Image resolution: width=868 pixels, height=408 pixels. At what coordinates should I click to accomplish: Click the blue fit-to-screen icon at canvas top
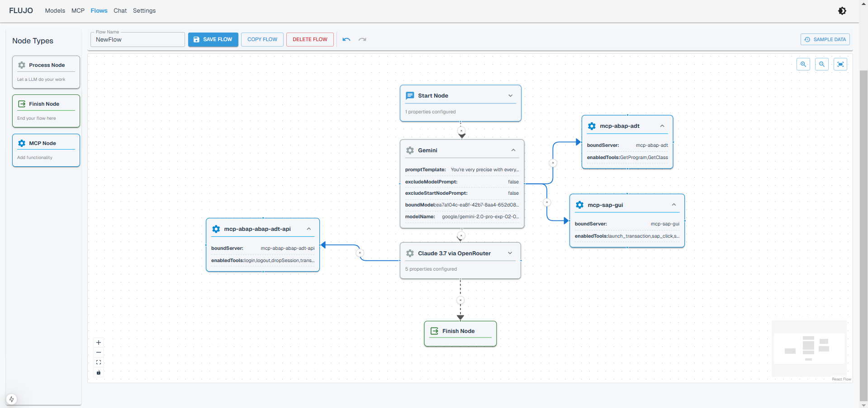click(x=840, y=64)
